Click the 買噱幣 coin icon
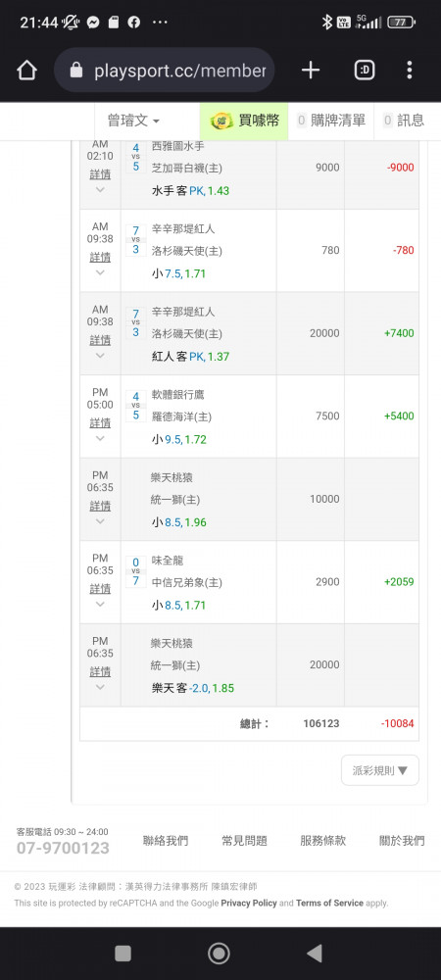 click(x=221, y=121)
